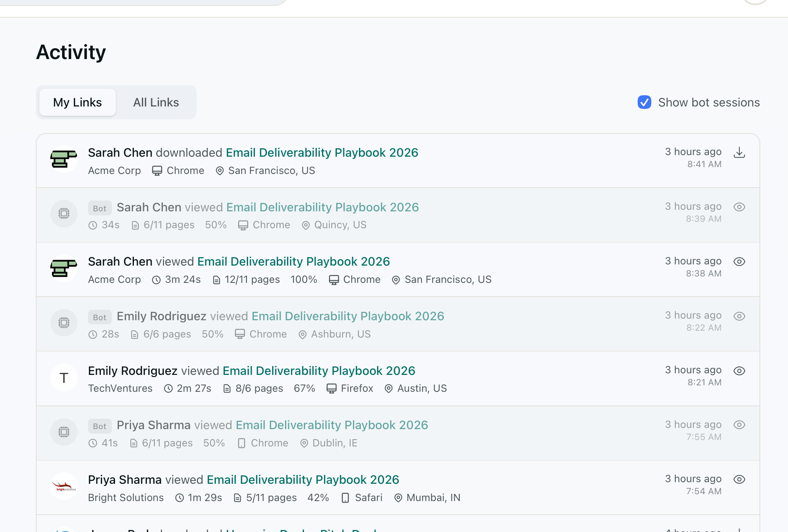Screen dimensions: 788x532
Task: Click the location pin icon showing Mumbai, IN
Action: [399, 498]
